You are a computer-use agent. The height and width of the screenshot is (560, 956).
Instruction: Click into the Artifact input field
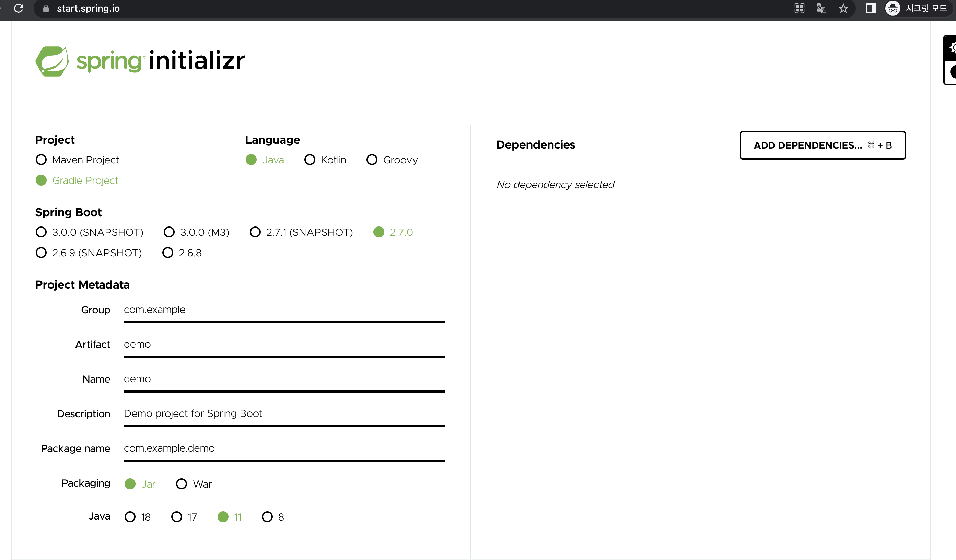point(284,345)
